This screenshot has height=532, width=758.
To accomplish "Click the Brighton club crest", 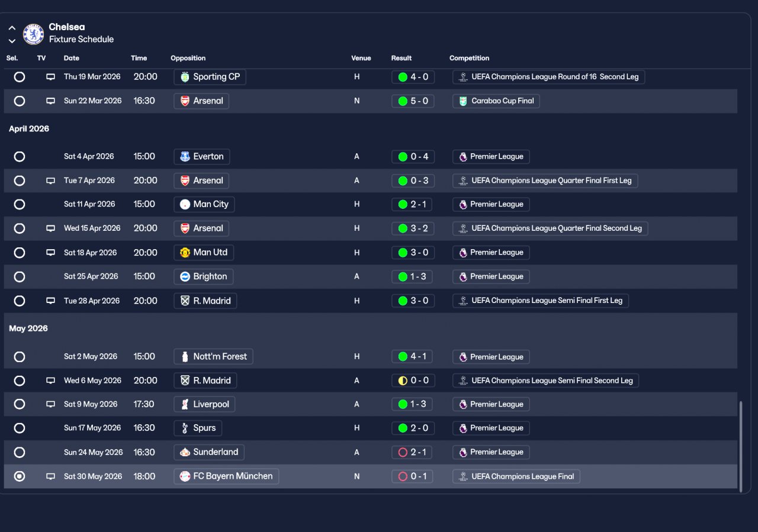I will coord(185,276).
